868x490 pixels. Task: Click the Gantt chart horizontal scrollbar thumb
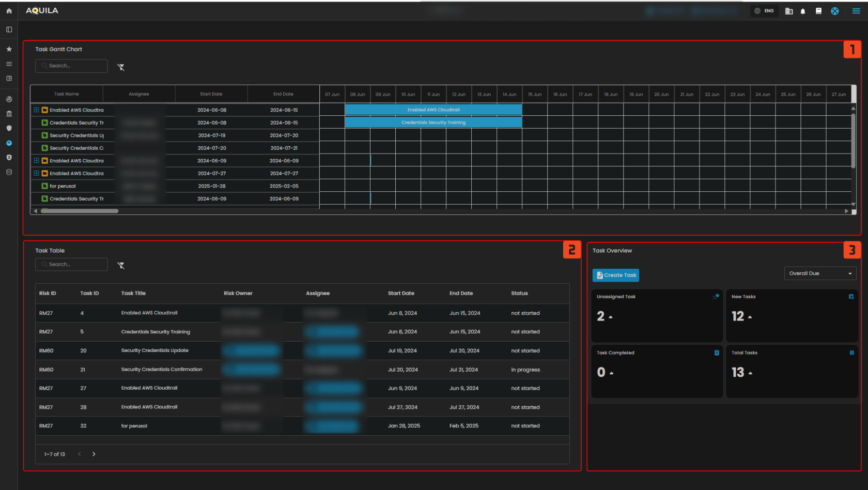pos(80,211)
